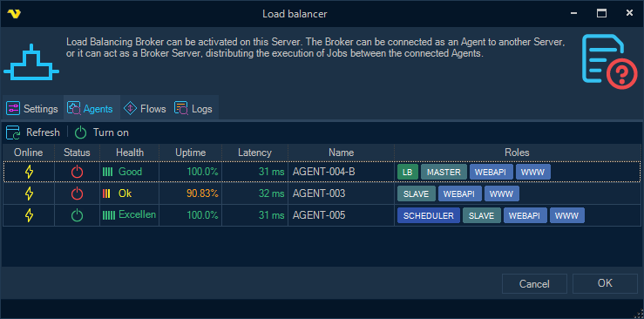
Task: Click the Cancel button
Action: (x=534, y=283)
